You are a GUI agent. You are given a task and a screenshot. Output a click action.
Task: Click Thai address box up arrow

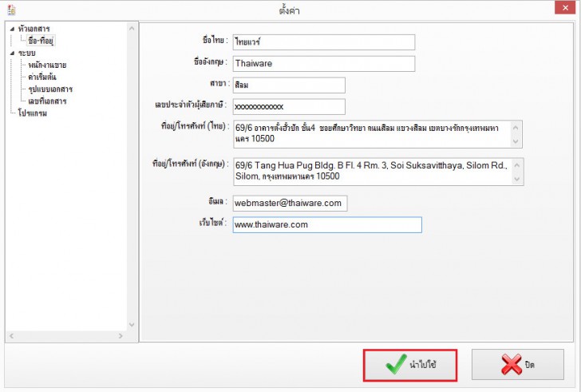point(516,128)
